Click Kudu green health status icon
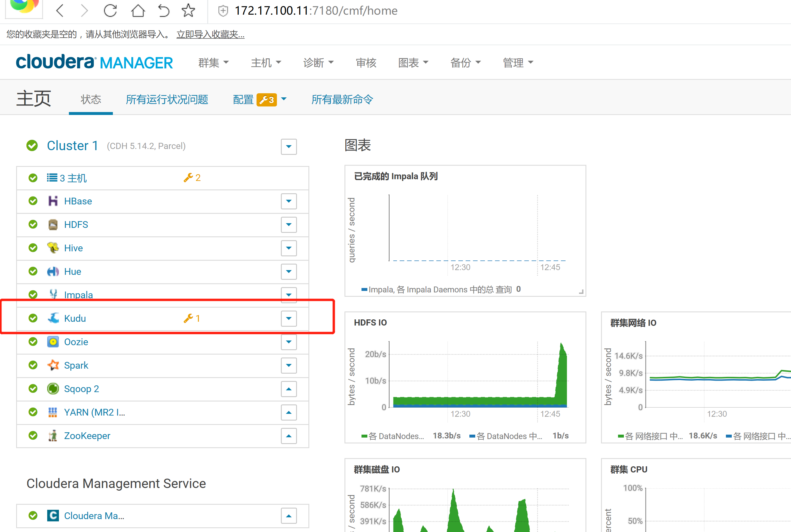 33,318
